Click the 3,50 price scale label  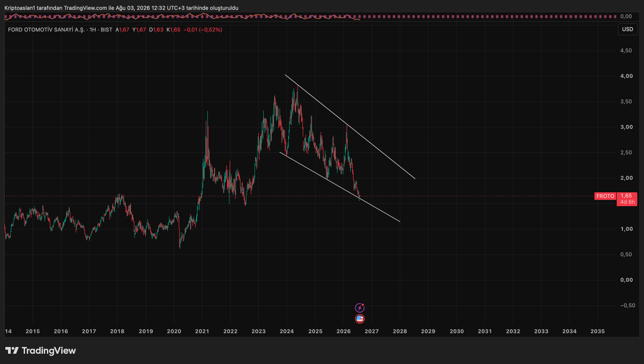[x=626, y=101]
